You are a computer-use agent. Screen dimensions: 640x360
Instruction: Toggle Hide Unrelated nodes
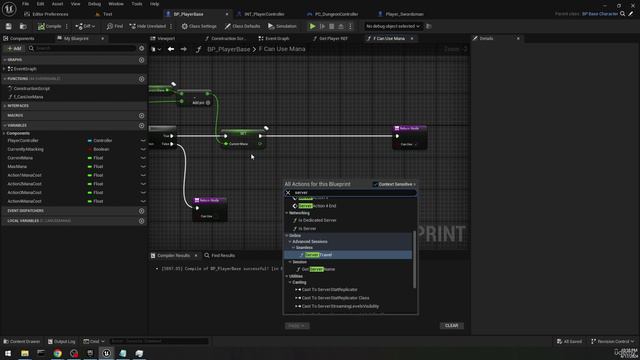coord(148,26)
